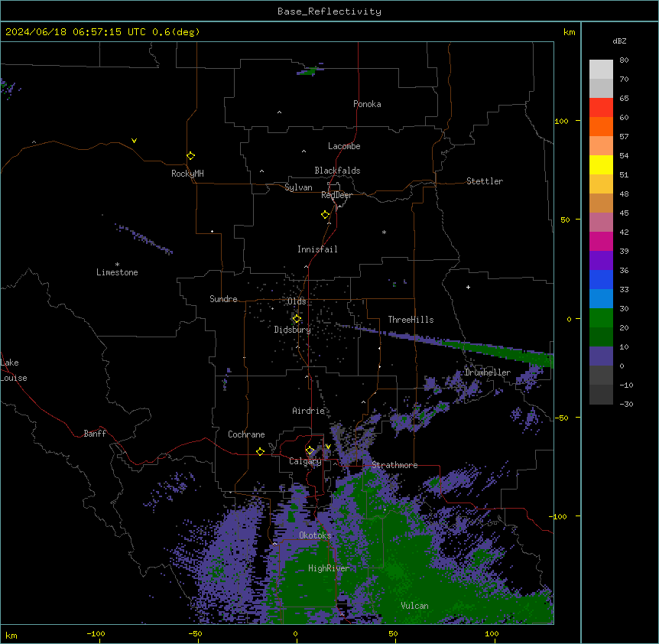Pick the white 80 dBZ legend swatch
The image size is (659, 644).
point(601,70)
